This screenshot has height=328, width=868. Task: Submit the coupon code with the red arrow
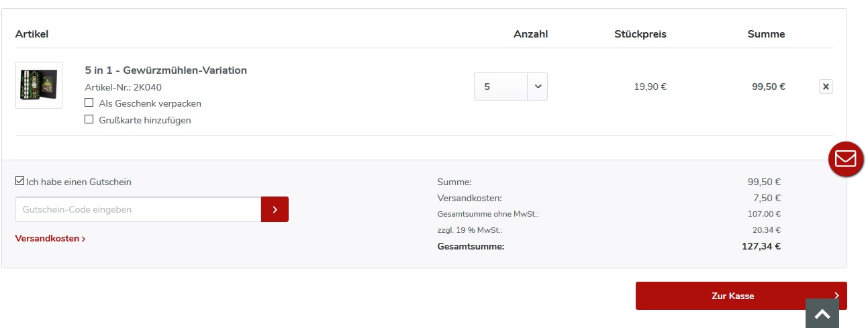[x=275, y=209]
